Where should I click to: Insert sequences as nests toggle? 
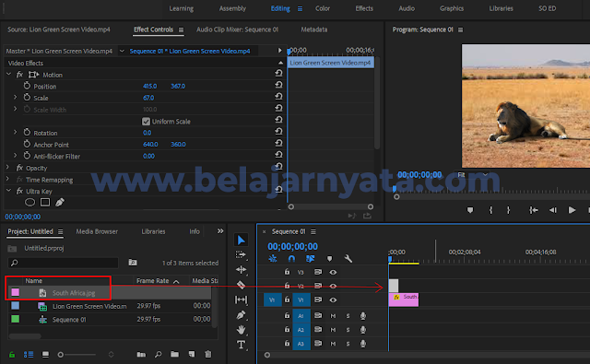click(x=273, y=259)
